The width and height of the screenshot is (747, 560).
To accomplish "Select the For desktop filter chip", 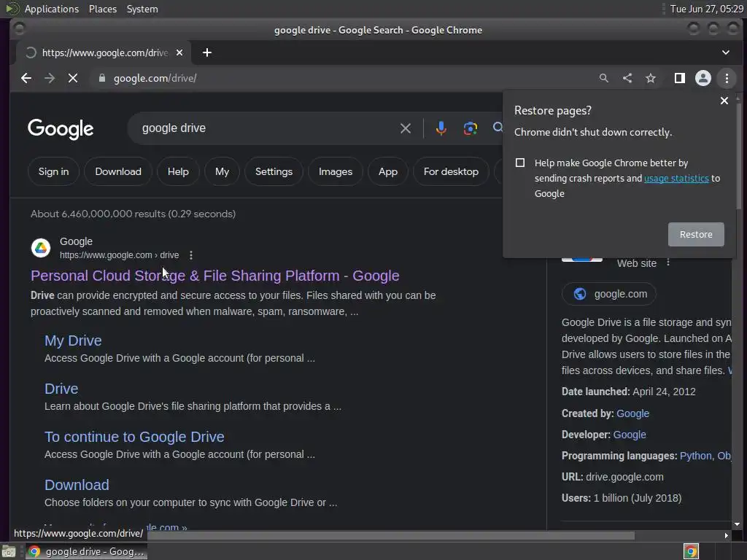I will pyautogui.click(x=451, y=171).
